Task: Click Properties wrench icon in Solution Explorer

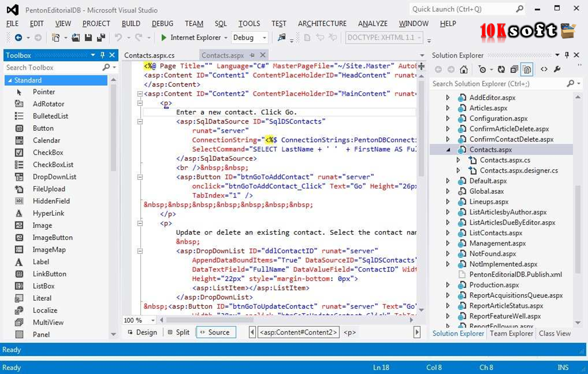Action: (x=557, y=69)
